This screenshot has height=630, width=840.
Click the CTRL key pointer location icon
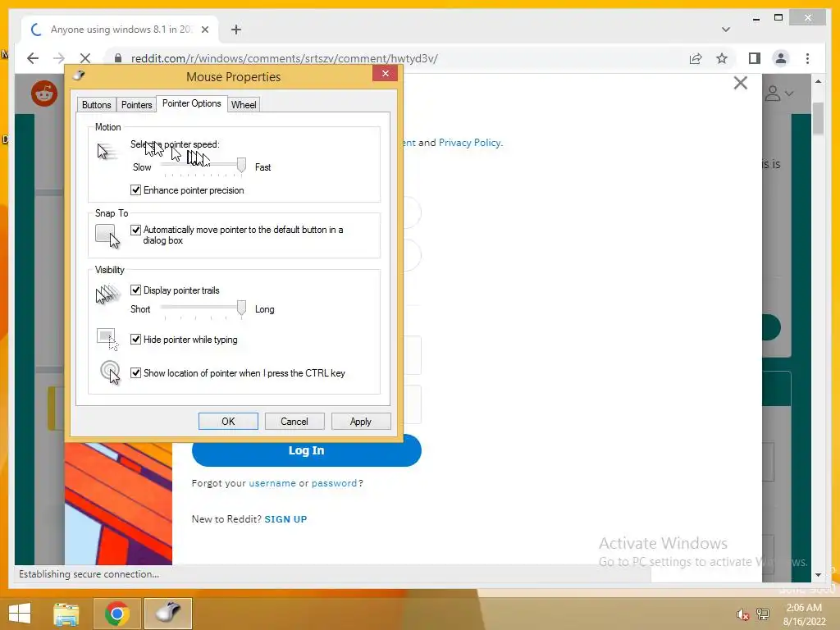click(111, 372)
